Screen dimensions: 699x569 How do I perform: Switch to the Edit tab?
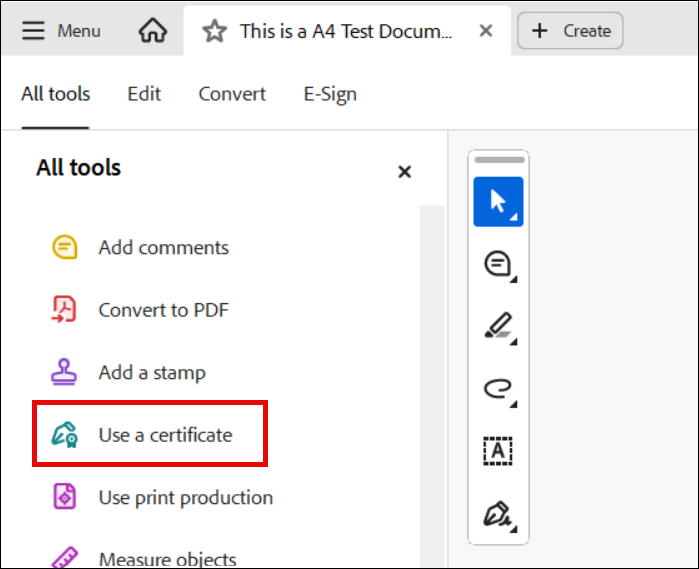pyautogui.click(x=144, y=94)
